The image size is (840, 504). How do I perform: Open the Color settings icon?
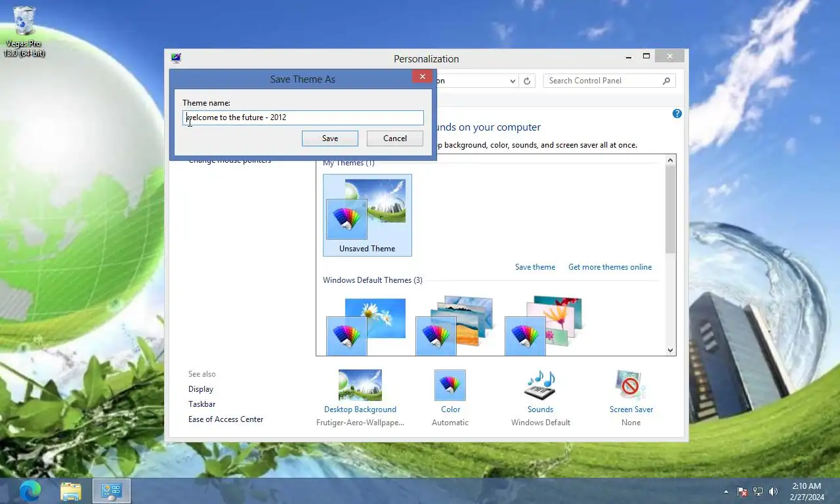450,385
